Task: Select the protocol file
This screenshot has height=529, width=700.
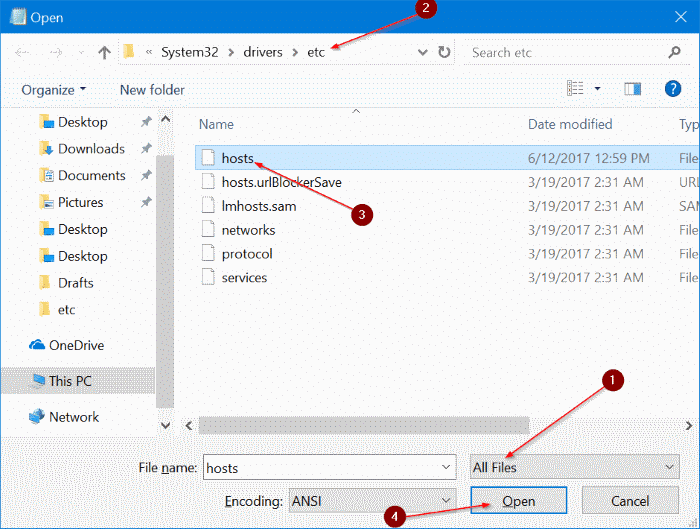Action: point(446,254)
